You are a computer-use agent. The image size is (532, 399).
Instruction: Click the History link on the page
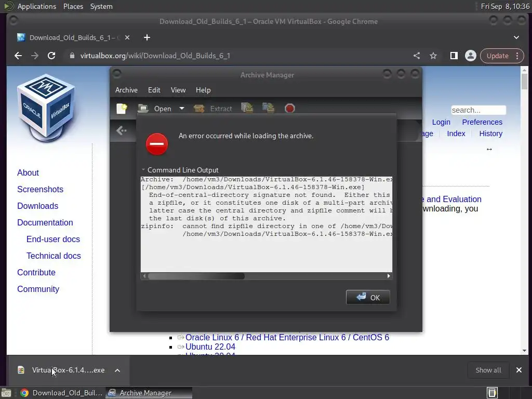[490, 134]
